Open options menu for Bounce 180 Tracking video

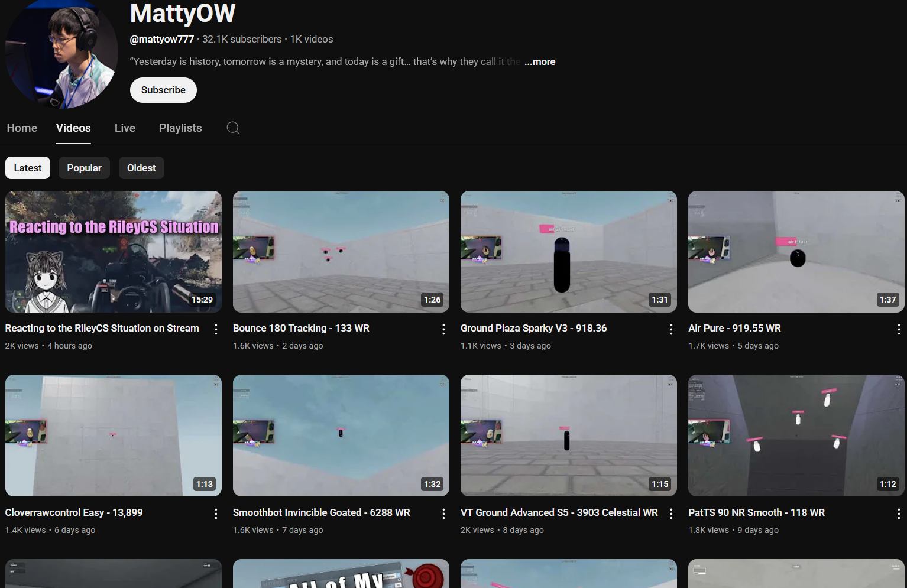click(443, 329)
